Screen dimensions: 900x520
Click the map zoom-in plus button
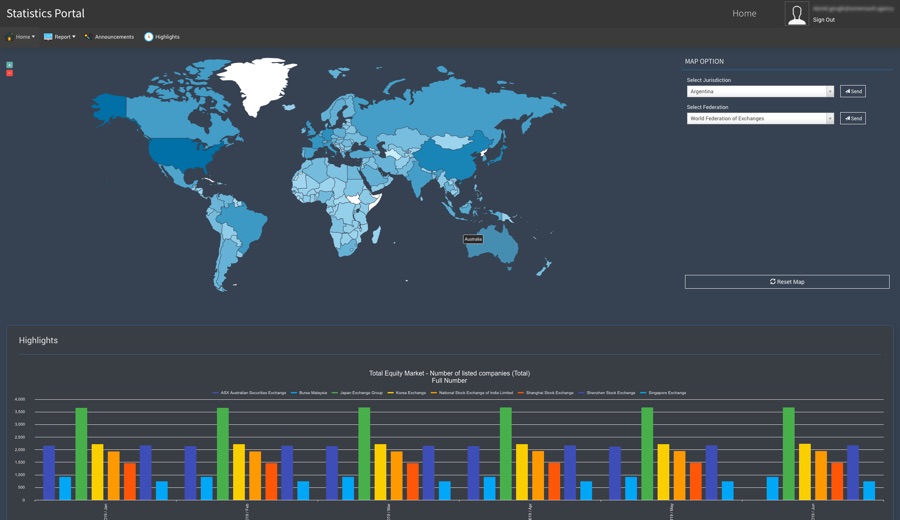(x=10, y=65)
